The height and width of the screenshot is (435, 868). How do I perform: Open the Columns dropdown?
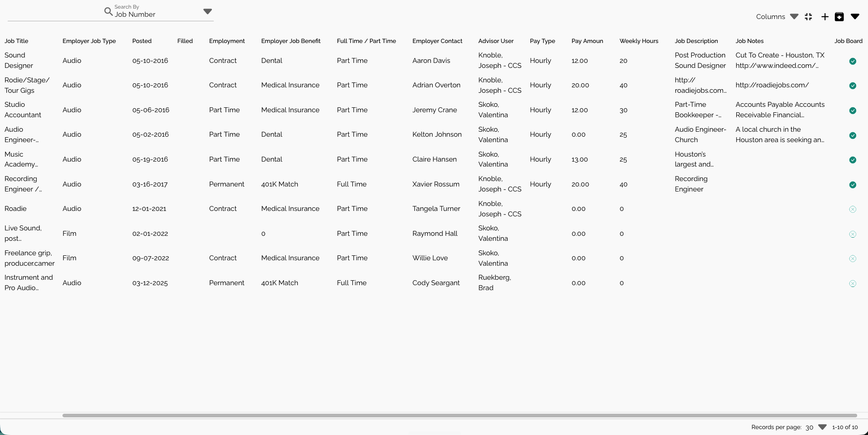coord(794,17)
